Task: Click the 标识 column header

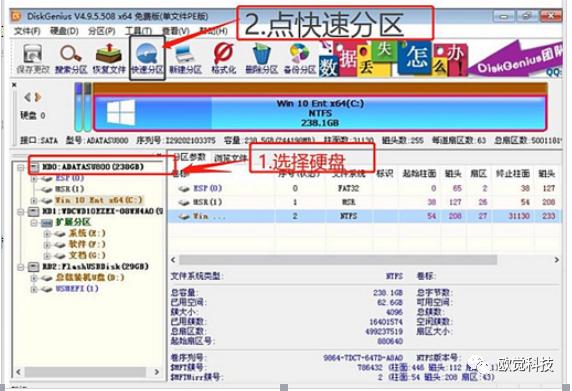Action: tap(384, 174)
